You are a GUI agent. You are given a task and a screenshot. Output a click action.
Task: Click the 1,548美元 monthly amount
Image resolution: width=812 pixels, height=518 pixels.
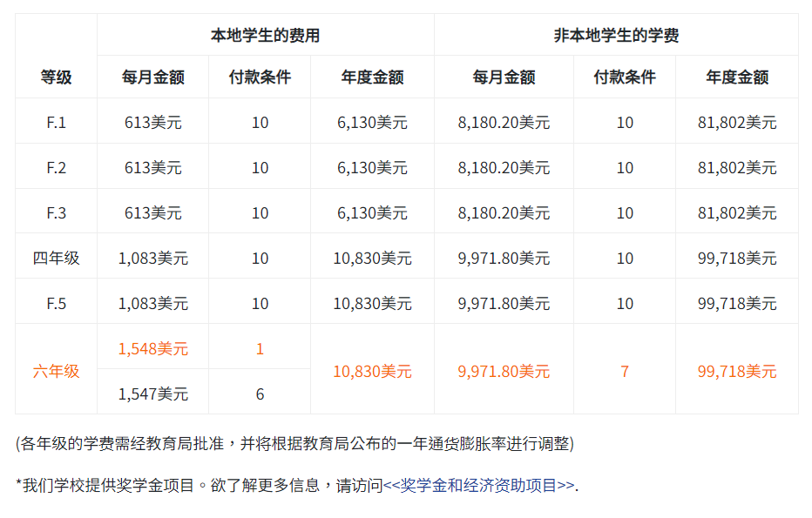click(152, 349)
